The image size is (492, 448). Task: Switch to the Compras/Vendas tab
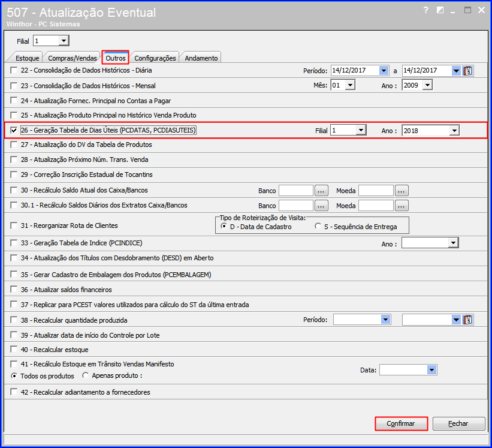tap(73, 58)
